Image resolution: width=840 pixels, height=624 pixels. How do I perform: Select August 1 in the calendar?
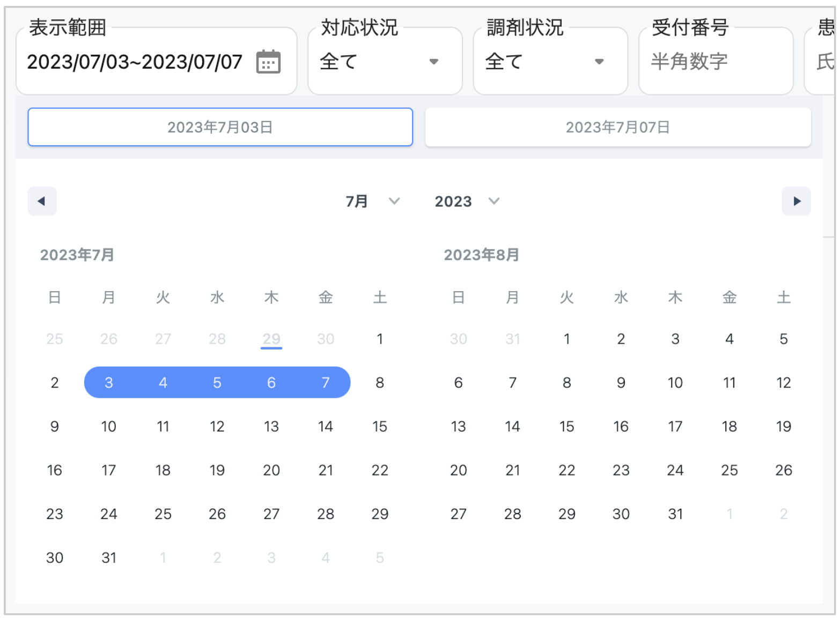pyautogui.click(x=566, y=339)
